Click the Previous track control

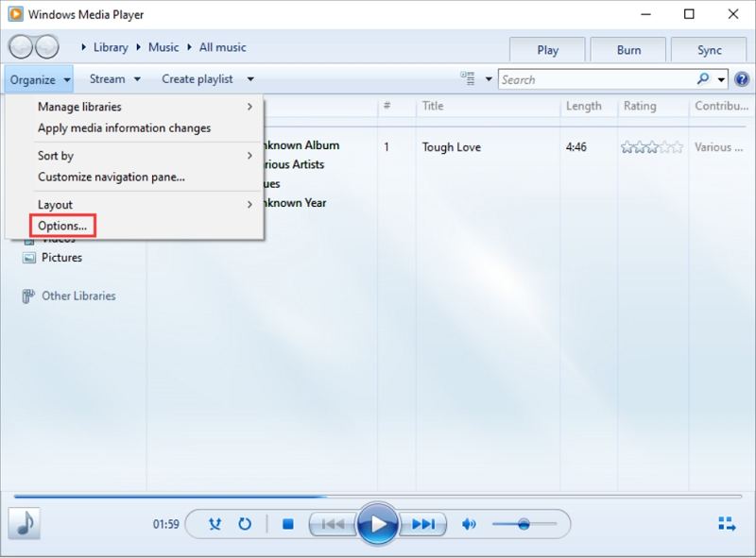pyautogui.click(x=332, y=525)
